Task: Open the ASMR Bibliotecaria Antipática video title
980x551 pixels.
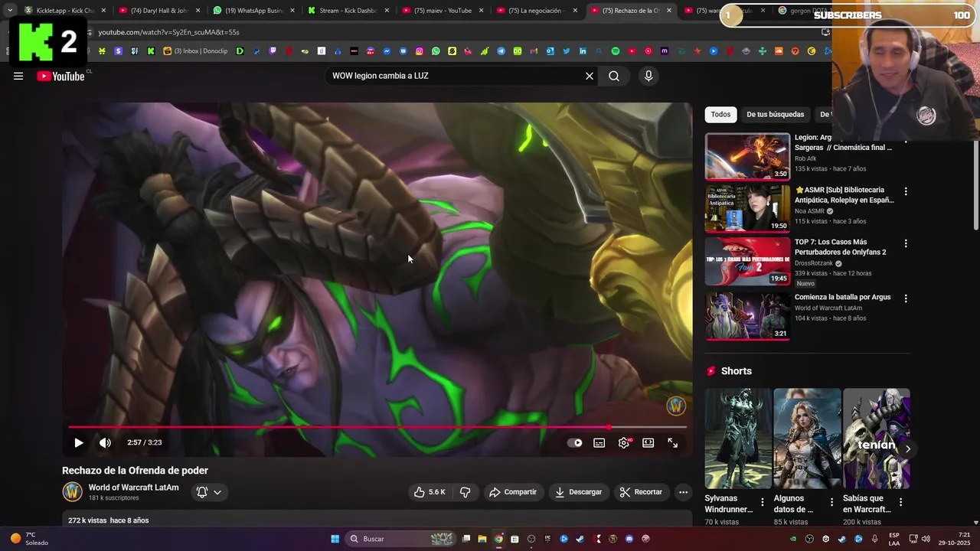Action: click(844, 194)
